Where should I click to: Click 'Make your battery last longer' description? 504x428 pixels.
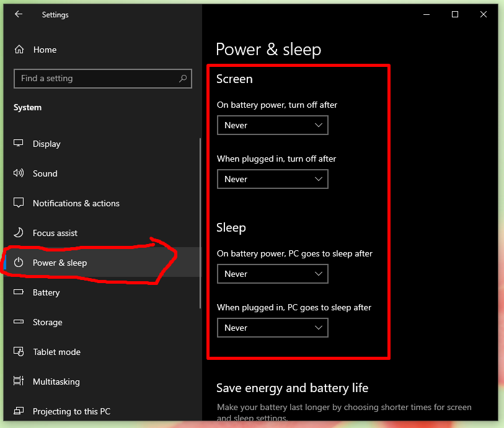click(x=344, y=412)
